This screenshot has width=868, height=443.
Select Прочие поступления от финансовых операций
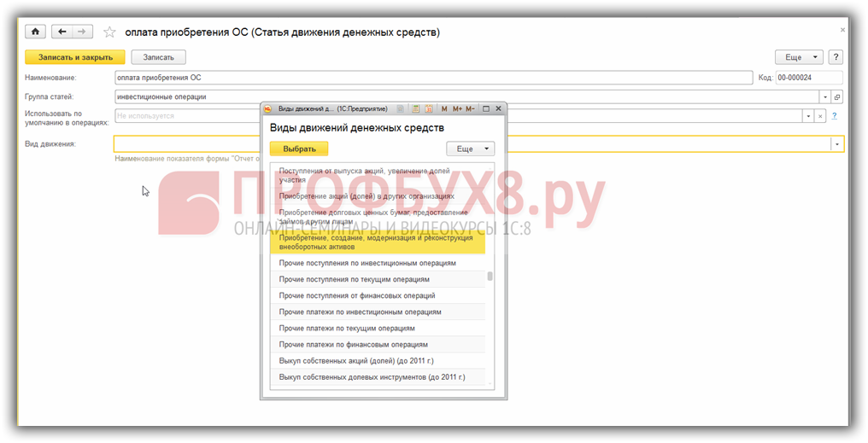coord(378,295)
